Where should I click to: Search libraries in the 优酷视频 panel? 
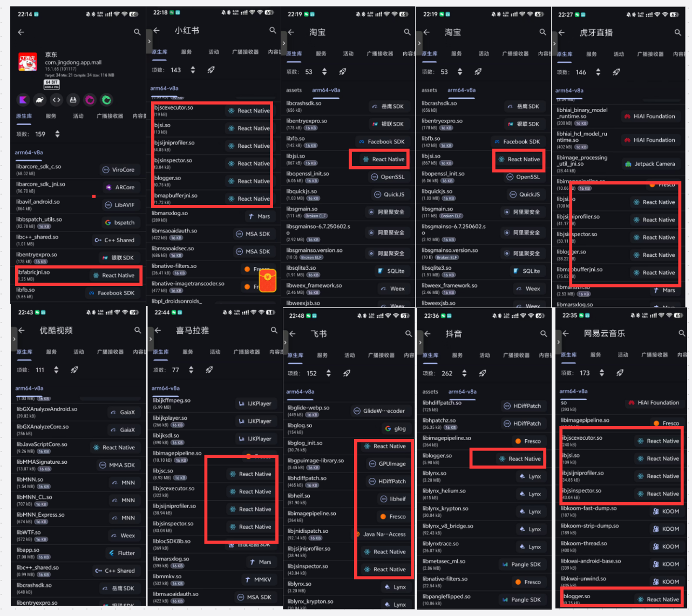click(x=138, y=330)
